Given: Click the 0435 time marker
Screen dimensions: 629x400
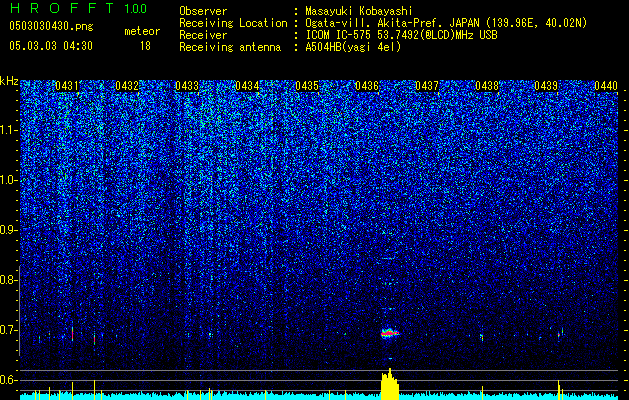Looking at the screenshot, I should tap(307, 86).
